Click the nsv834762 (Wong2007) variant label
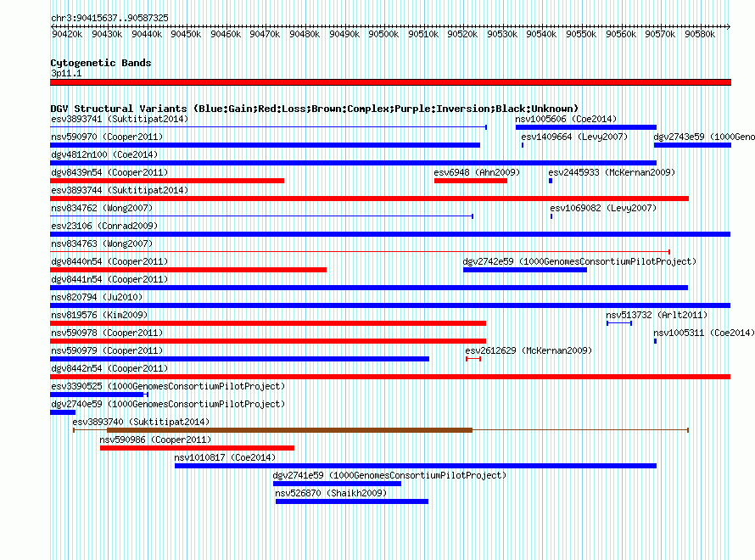Viewport: 755px width, 560px height. click(102, 208)
